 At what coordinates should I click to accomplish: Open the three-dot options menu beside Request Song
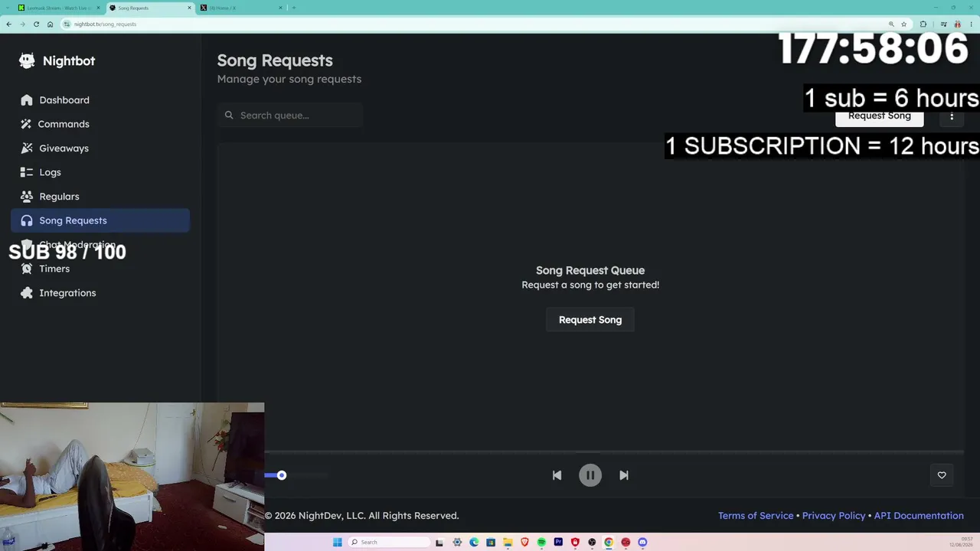(952, 116)
